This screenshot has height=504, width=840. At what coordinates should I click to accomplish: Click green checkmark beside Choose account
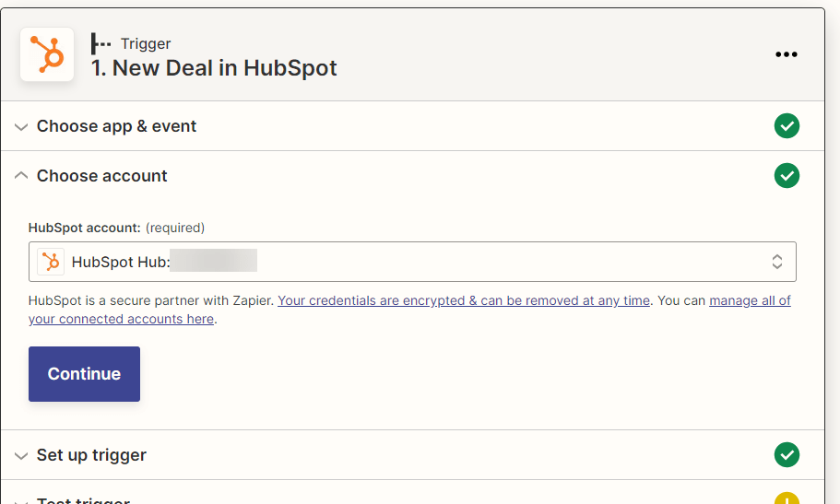(787, 176)
